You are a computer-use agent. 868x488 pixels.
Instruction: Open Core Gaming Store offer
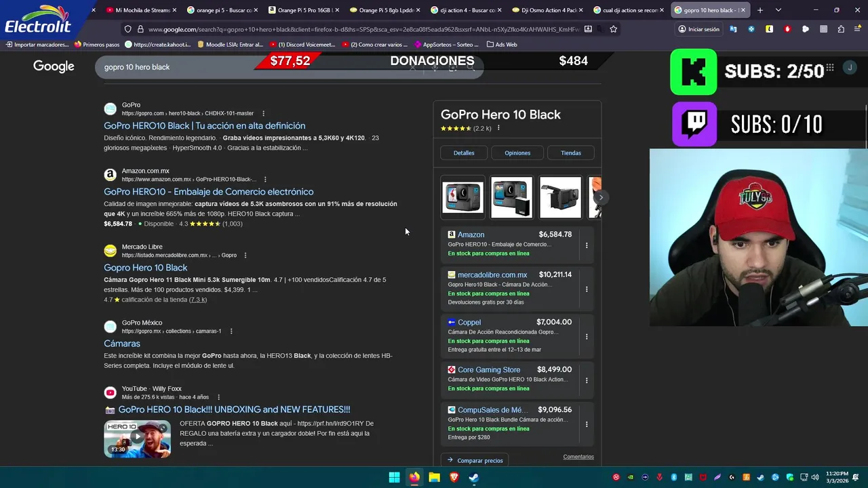click(x=509, y=379)
